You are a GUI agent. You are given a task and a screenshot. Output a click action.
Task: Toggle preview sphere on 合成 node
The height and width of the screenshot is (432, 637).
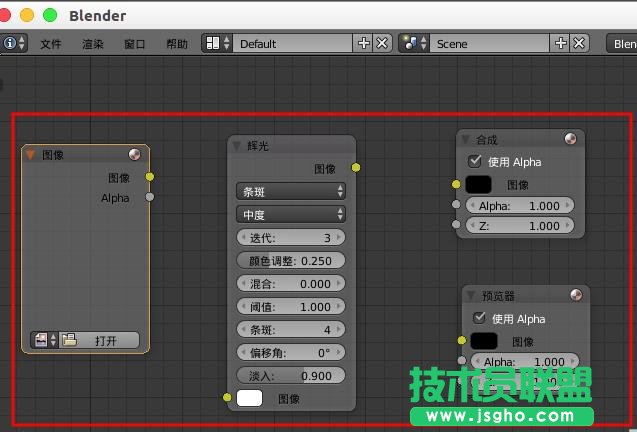(571, 139)
